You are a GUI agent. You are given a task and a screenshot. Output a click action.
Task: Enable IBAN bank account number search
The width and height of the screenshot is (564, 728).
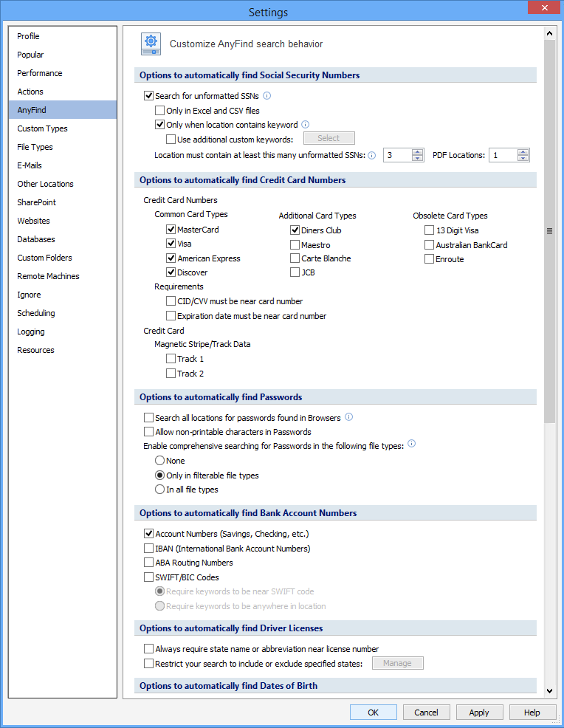149,549
